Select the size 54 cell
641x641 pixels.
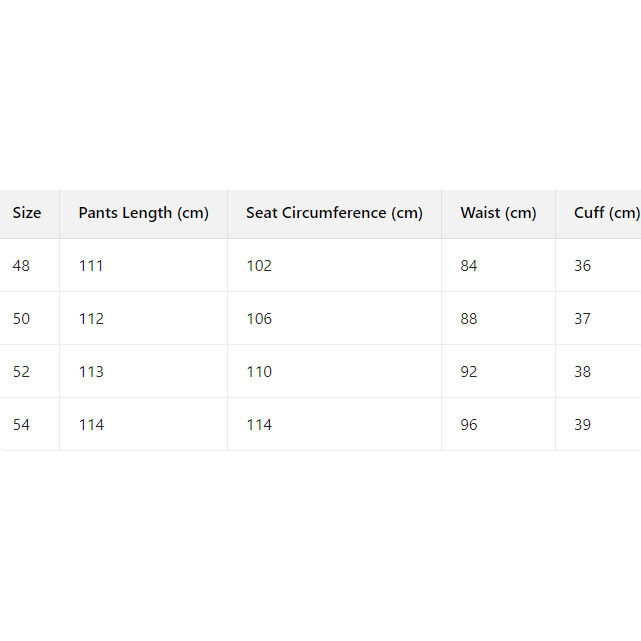pyautogui.click(x=22, y=425)
